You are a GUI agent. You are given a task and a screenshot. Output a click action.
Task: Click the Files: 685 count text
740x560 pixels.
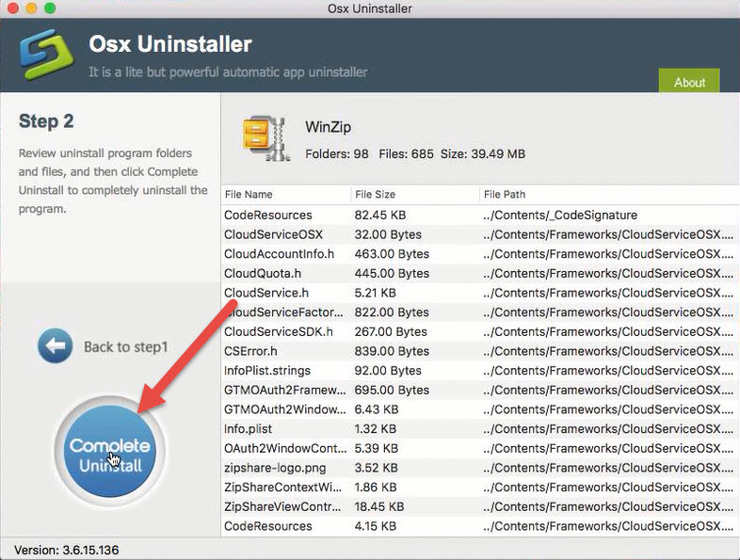coord(406,153)
